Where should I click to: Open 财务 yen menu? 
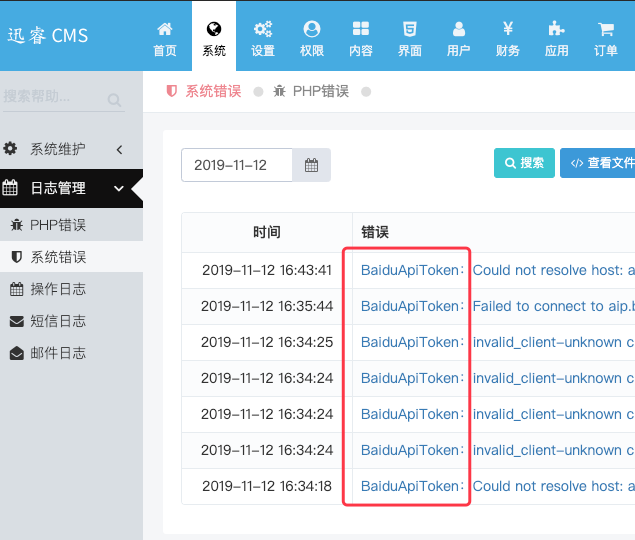[507, 39]
